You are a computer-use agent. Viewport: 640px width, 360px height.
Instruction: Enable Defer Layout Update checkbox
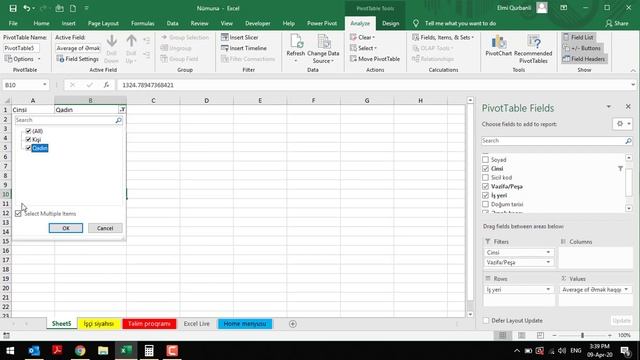coord(486,320)
